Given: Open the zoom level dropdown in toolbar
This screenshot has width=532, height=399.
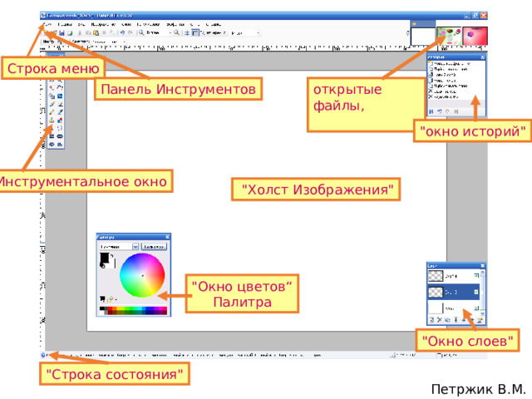Looking at the screenshot, I should pos(170,33).
